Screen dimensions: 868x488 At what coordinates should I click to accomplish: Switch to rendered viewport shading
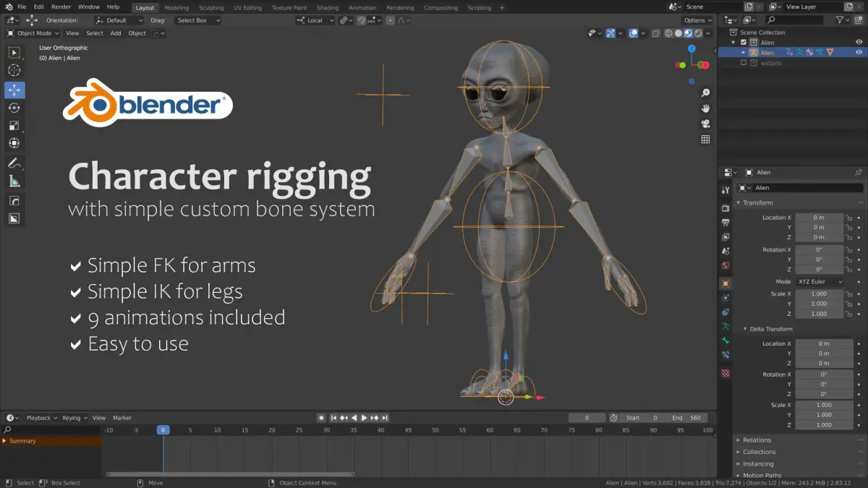coord(699,33)
